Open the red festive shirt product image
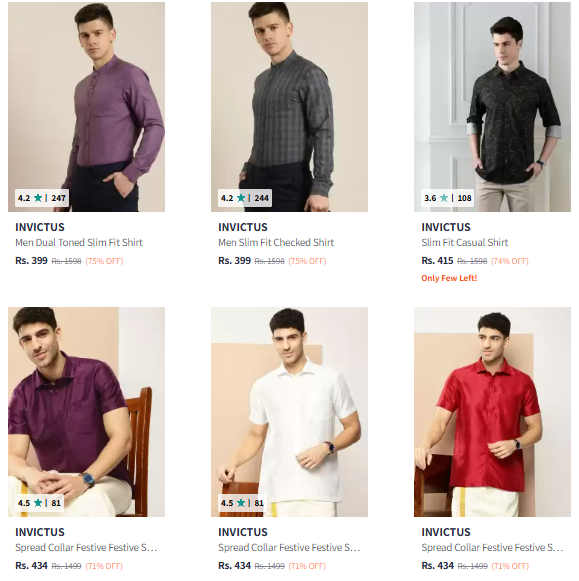Screen dimensions: 579x581 tap(492, 412)
